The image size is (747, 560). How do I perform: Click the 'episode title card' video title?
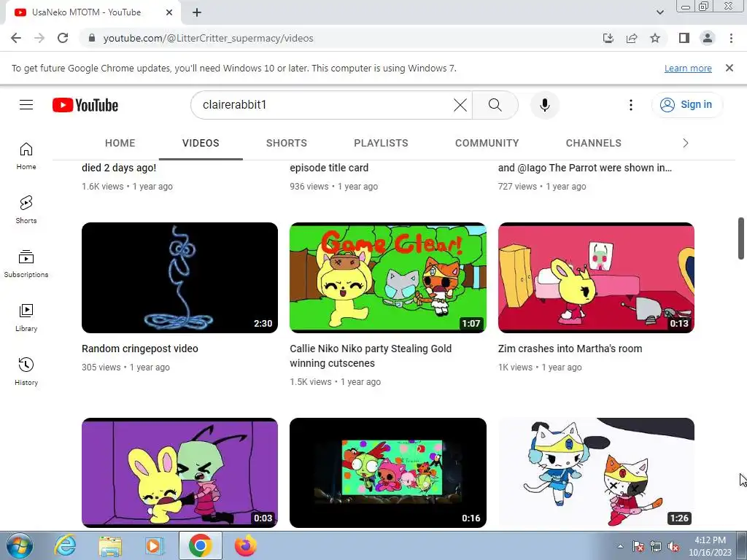[329, 168]
